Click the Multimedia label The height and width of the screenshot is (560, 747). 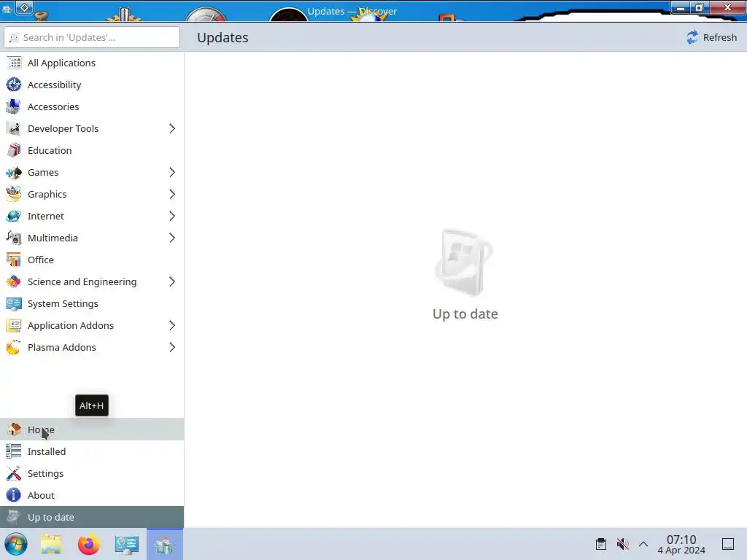[53, 238]
